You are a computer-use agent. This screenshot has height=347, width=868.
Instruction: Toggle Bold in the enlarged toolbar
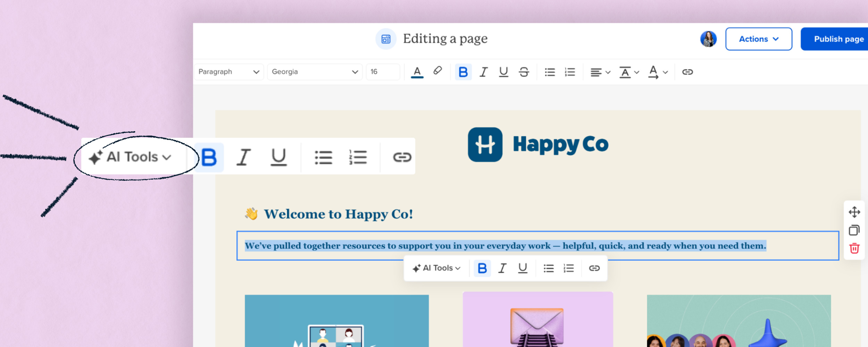[209, 158]
